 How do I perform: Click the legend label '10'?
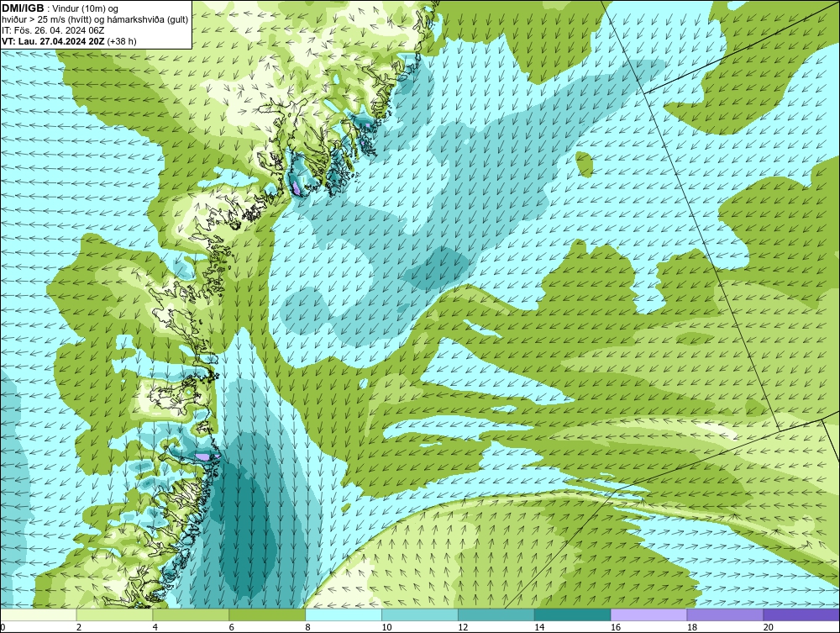point(386,627)
